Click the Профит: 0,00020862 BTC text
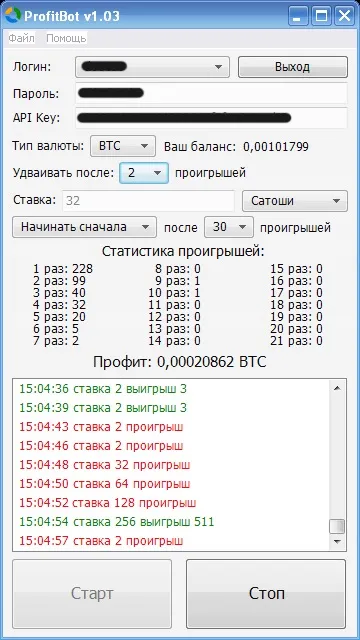The image size is (360, 640). pos(180,362)
